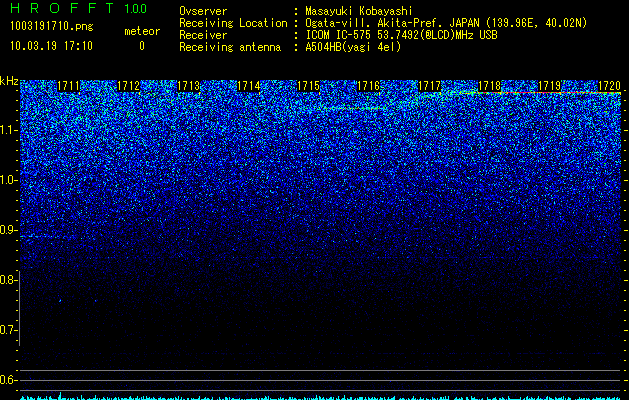
Task: Click the Receiving Location label
Action: (x=233, y=23)
